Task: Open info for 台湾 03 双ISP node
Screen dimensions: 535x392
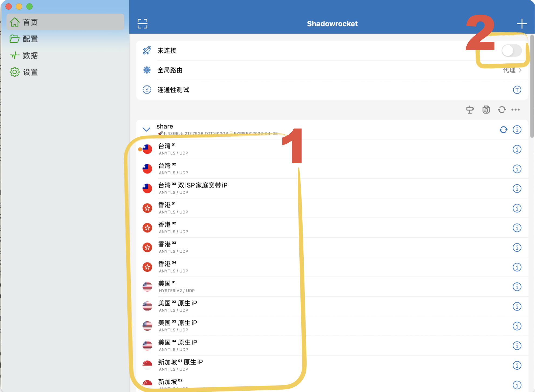Action: (517, 188)
